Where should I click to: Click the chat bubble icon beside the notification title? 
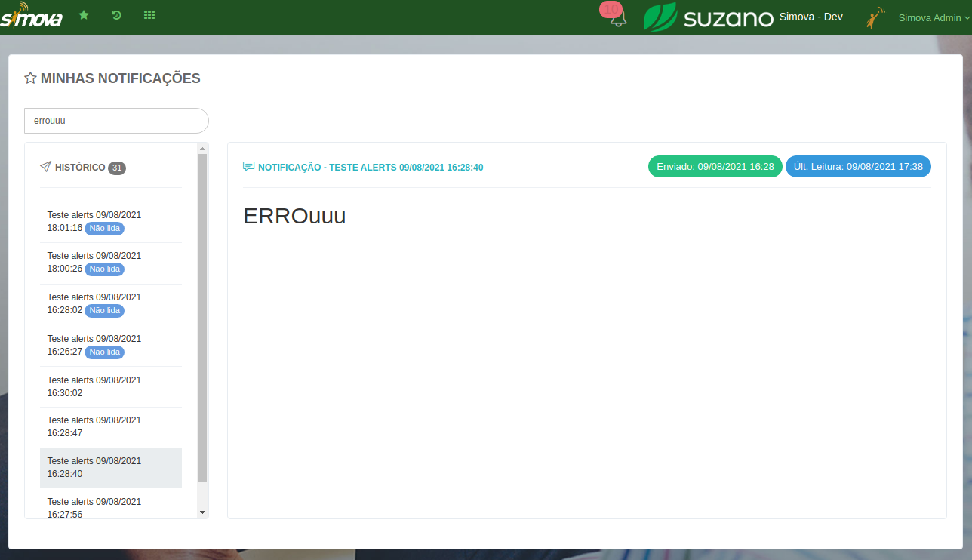pos(248,165)
